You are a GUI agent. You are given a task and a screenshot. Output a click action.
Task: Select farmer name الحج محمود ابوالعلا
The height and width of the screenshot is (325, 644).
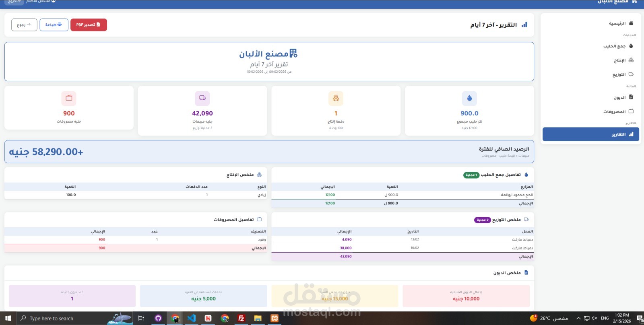click(x=517, y=195)
